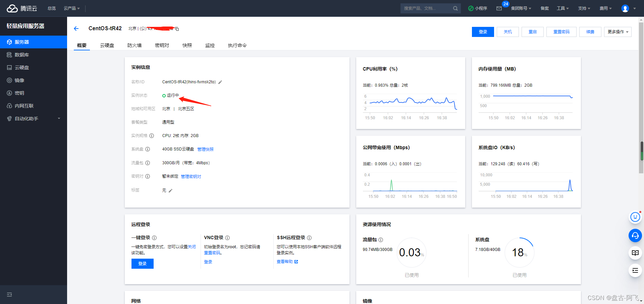This screenshot has height=304, width=644.
Task: Click 登录 button under 一键登录
Action: [x=143, y=264]
